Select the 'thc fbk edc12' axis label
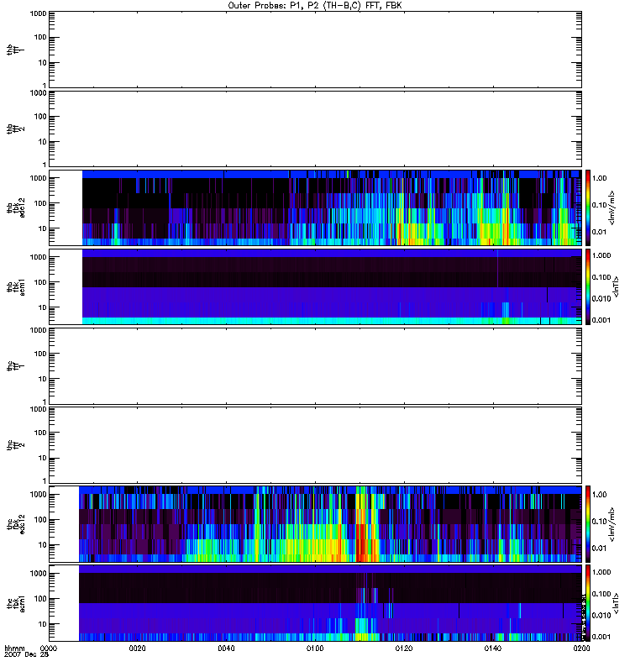This screenshot has width=630, height=672. (x=15, y=524)
